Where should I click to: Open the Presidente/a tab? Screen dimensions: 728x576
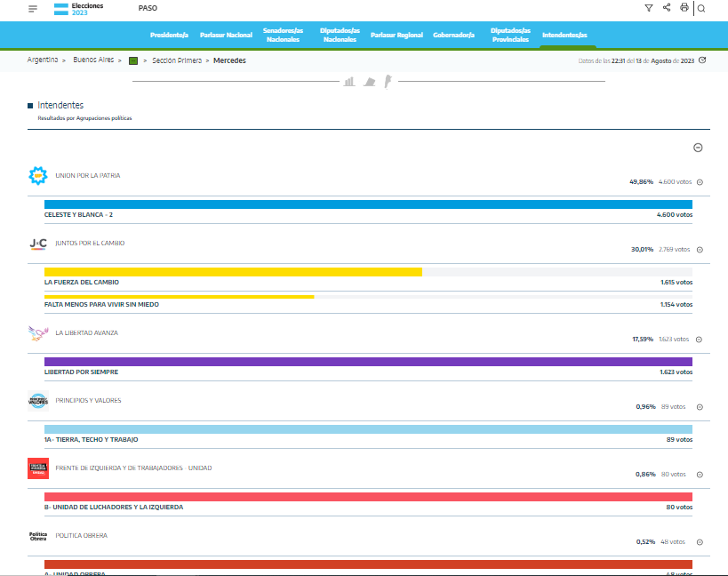(x=169, y=35)
